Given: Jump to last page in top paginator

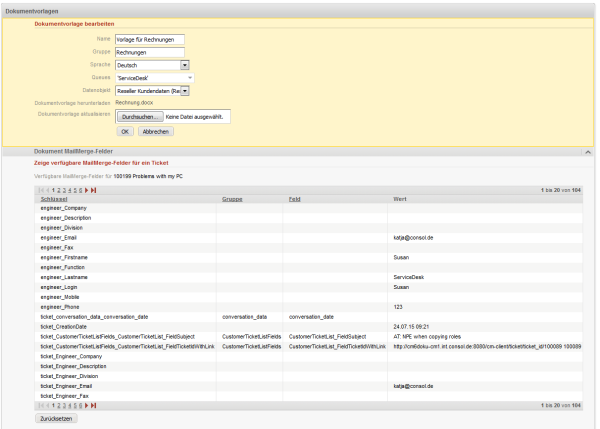Looking at the screenshot, I should click(94, 189).
